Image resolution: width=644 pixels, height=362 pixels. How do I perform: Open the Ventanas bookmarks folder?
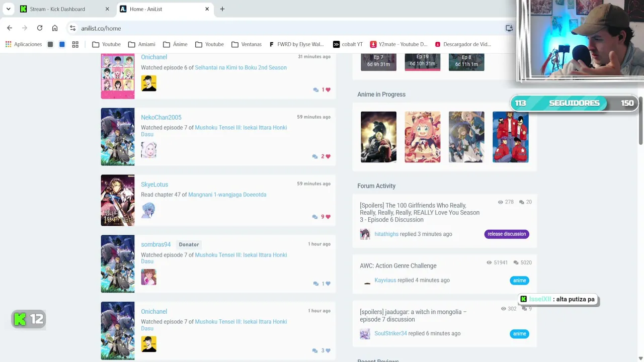(247, 44)
